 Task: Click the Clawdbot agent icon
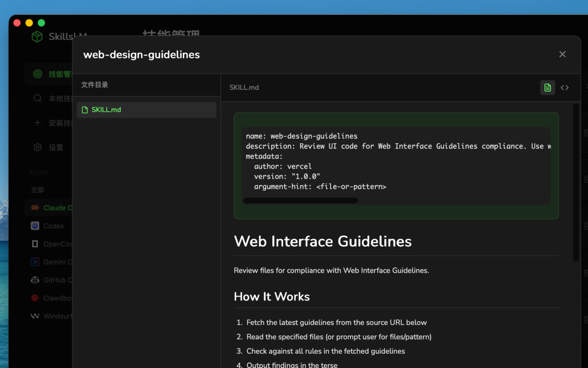[35, 298]
